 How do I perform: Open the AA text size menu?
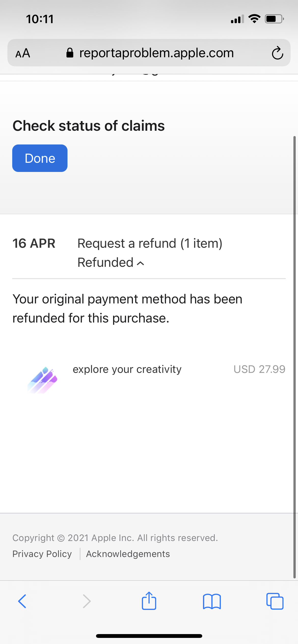[23, 53]
